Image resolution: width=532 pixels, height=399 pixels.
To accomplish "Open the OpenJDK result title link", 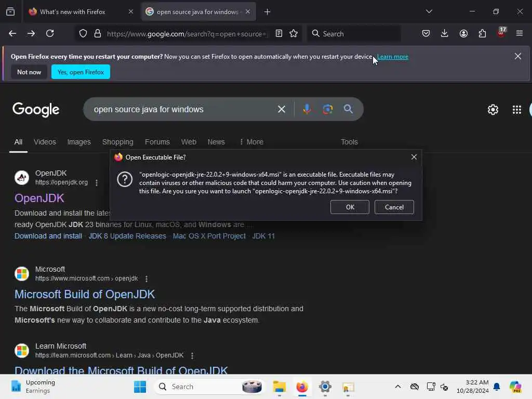I will pyautogui.click(x=39, y=198).
